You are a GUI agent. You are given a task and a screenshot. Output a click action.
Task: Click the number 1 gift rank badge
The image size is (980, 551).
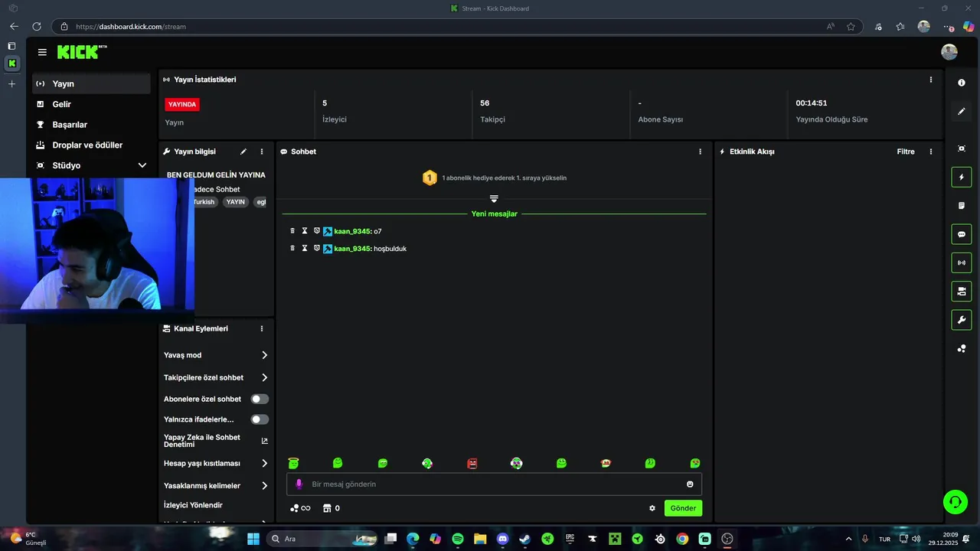point(430,178)
